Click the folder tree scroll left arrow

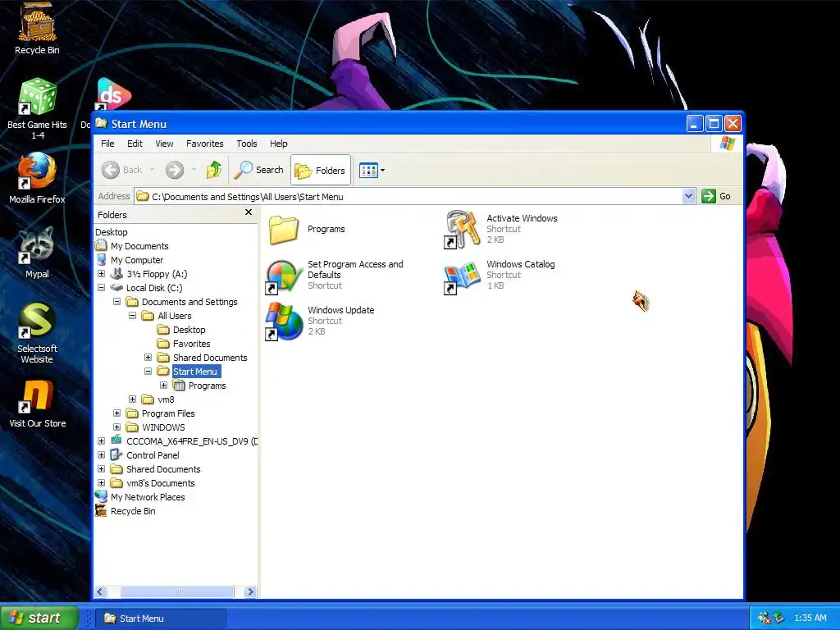click(100, 591)
